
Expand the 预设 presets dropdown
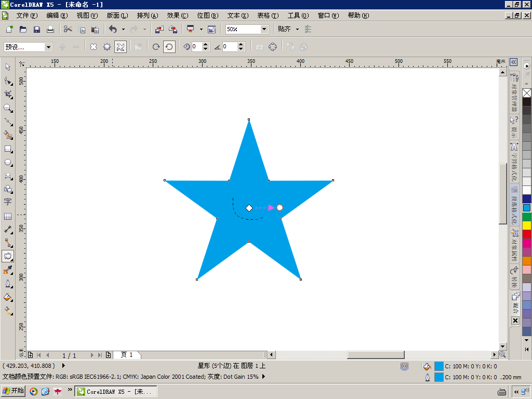coord(48,47)
